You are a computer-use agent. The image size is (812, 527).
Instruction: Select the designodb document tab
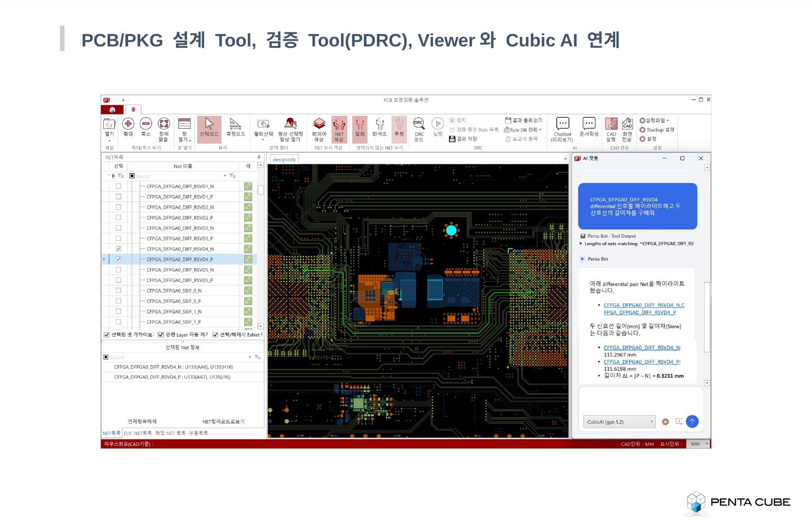(284, 160)
